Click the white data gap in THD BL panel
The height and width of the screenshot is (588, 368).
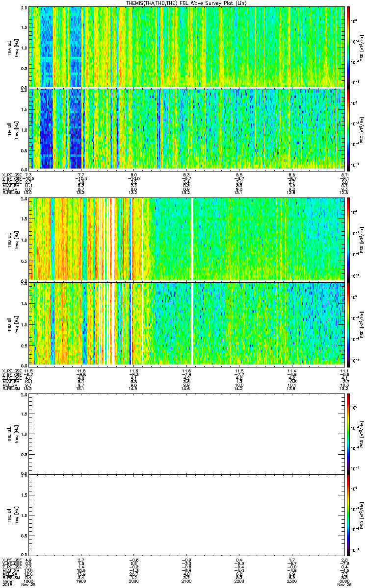tap(193, 239)
